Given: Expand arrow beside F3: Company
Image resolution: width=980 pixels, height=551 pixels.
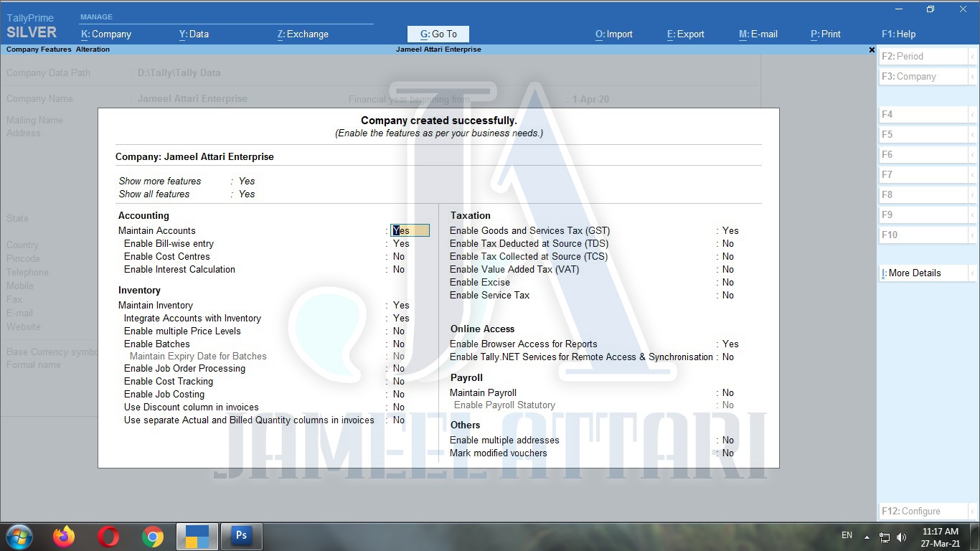Looking at the screenshot, I should (973, 76).
